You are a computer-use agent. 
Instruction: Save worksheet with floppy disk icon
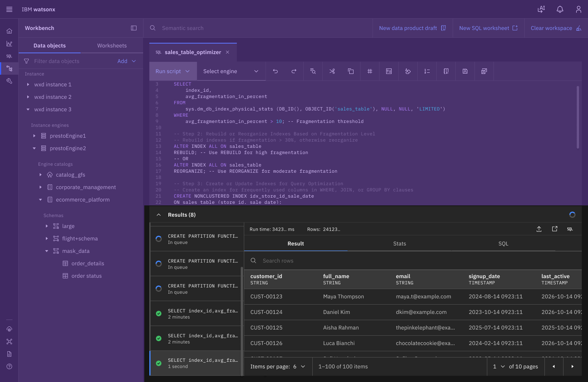pyautogui.click(x=465, y=71)
